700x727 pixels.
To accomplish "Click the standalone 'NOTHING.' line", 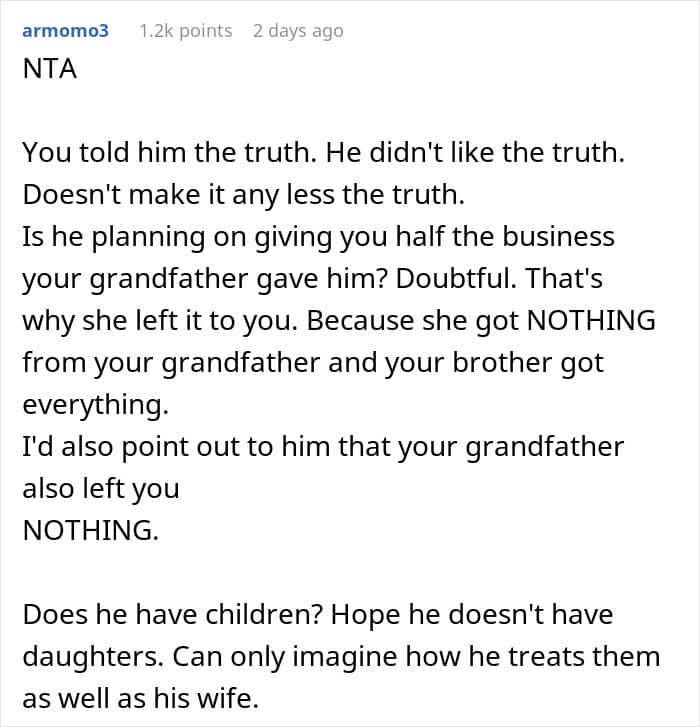I will [x=90, y=530].
